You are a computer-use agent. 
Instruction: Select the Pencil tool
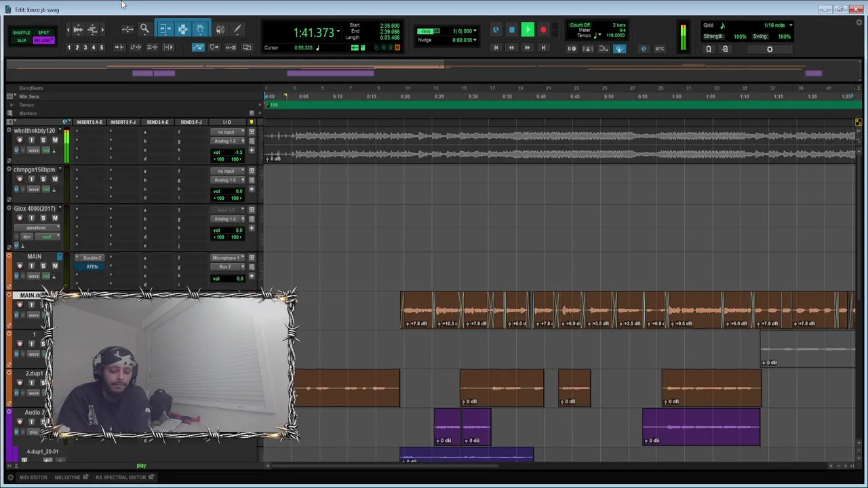click(x=237, y=29)
